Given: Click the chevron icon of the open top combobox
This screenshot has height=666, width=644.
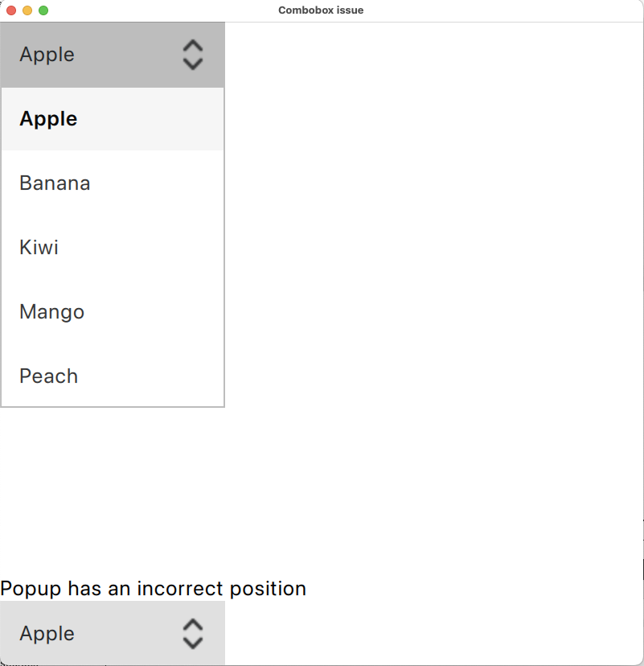Looking at the screenshot, I should click(x=193, y=55).
